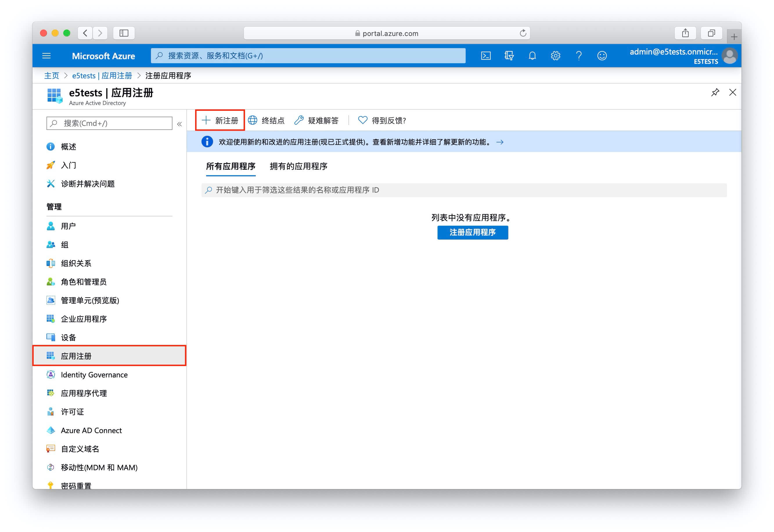
Task: Open the hamburger portal menu
Action: (x=46, y=56)
